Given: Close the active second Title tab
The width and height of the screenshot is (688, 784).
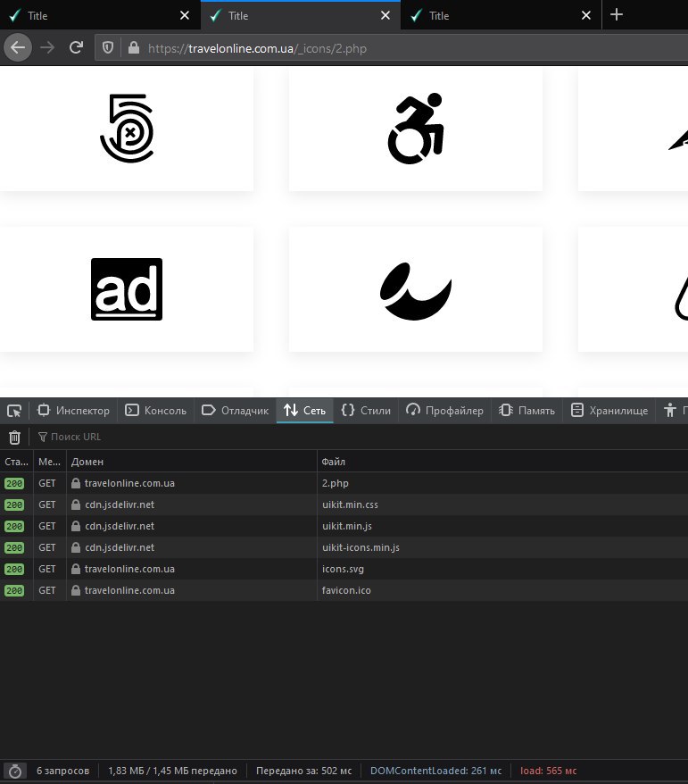Looking at the screenshot, I should (x=385, y=15).
